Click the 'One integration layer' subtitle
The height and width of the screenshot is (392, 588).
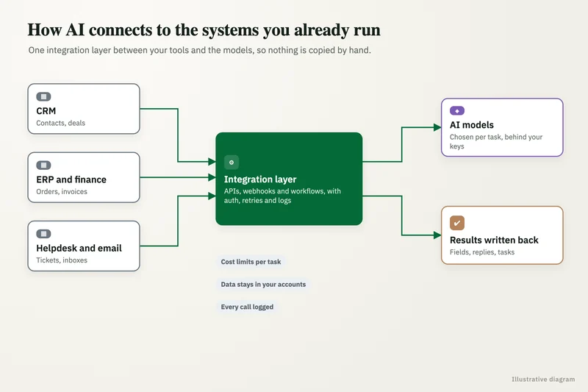click(x=199, y=50)
